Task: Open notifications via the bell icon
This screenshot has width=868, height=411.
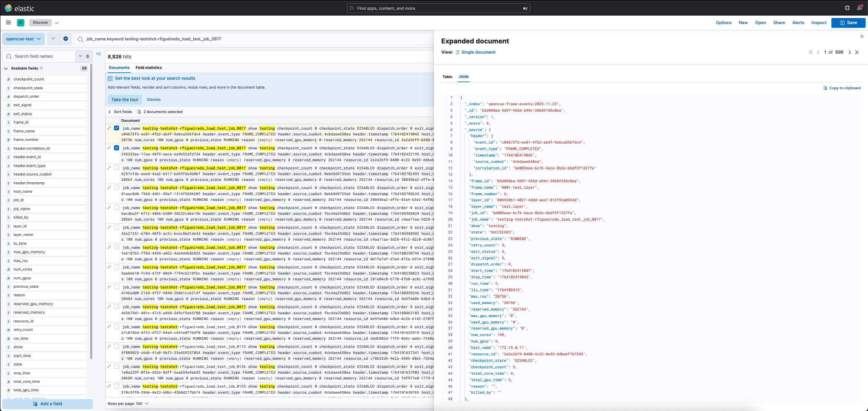Action: pyautogui.click(x=860, y=8)
